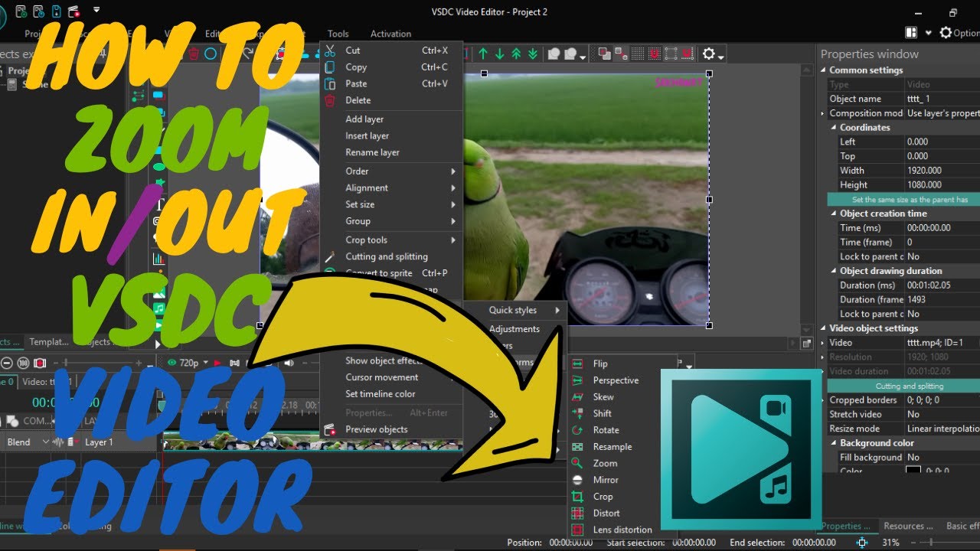This screenshot has width=980, height=551.
Task: Click the Object name field tttt_ 1
Action: [x=942, y=99]
